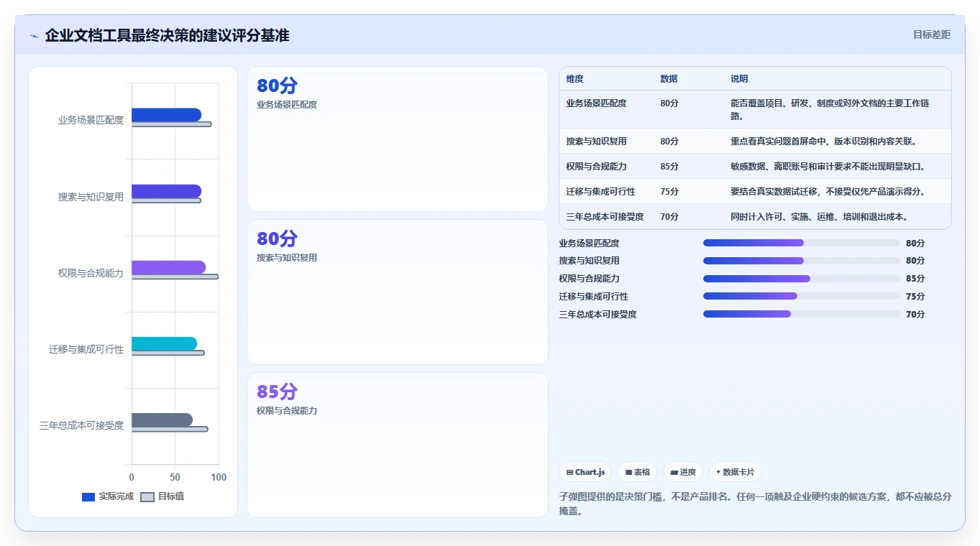The height and width of the screenshot is (546, 980).
Task: Click the 70分 value in the table
Action: point(669,217)
